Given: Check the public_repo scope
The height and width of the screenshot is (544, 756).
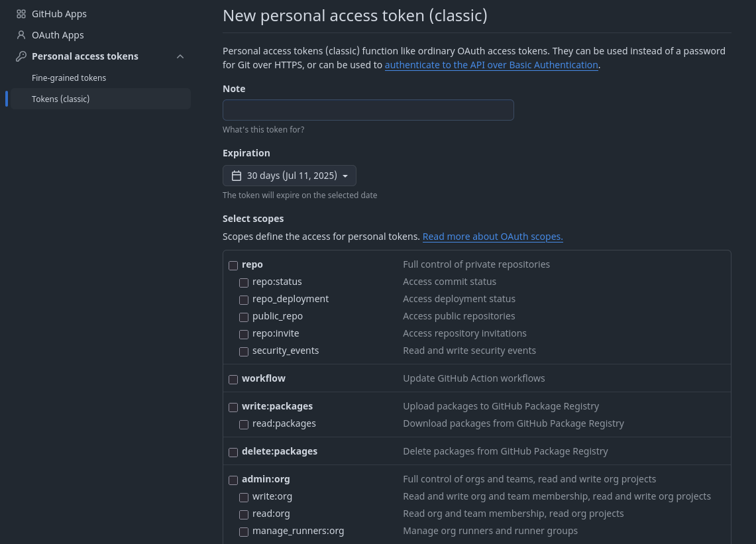Looking at the screenshot, I should [244, 317].
